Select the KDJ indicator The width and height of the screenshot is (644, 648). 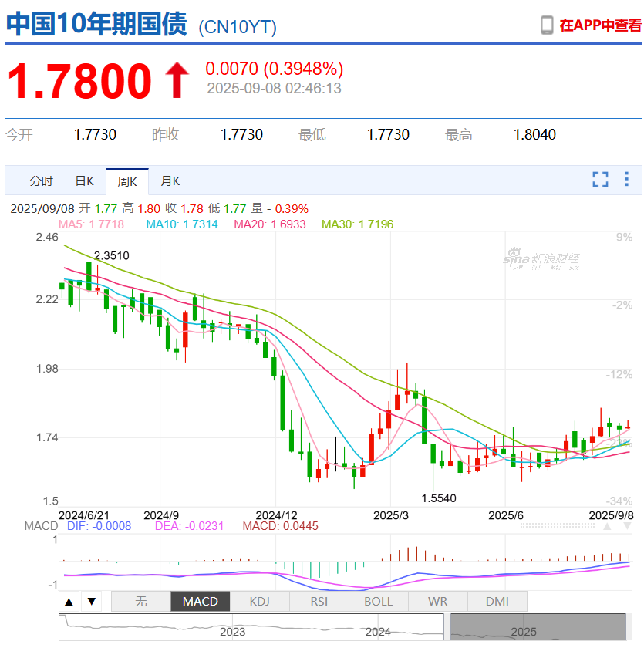pyautogui.click(x=259, y=602)
